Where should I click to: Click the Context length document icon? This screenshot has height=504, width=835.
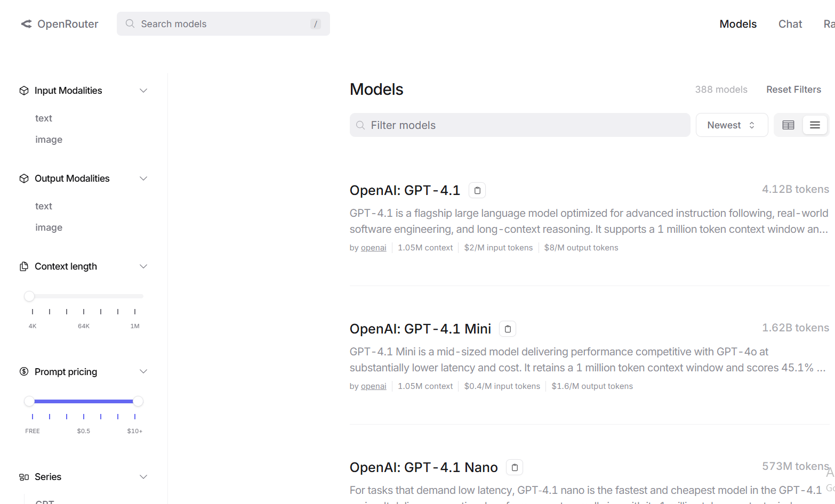pos(24,266)
